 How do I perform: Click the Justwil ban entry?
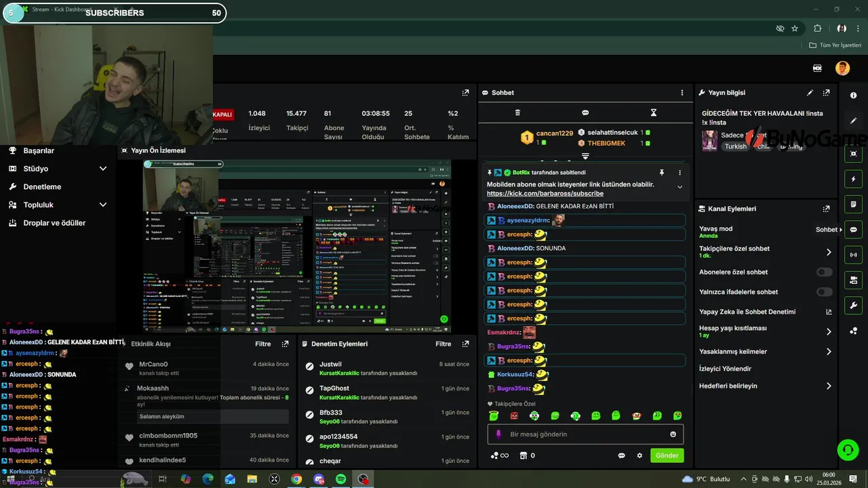point(387,369)
